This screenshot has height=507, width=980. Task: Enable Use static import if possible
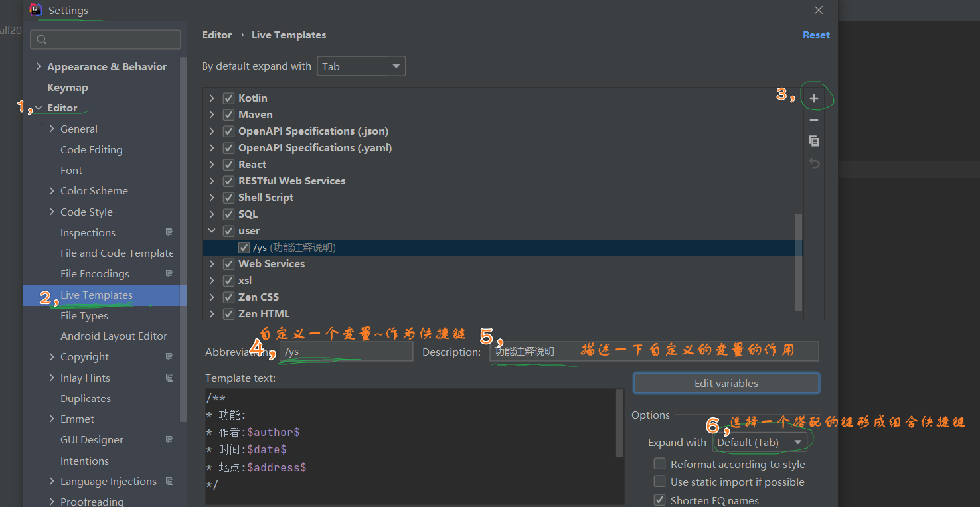pos(659,482)
